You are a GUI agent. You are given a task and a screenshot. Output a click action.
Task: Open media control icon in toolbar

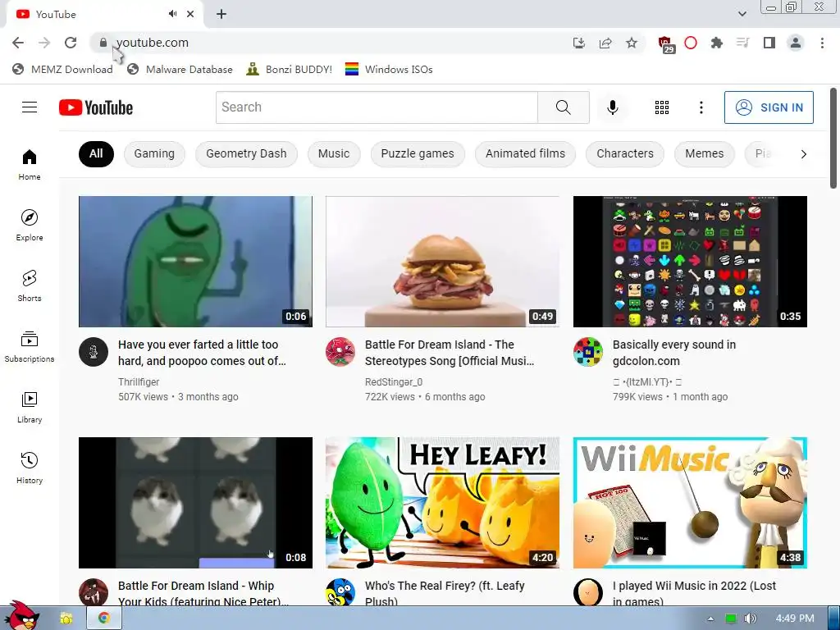click(x=742, y=43)
